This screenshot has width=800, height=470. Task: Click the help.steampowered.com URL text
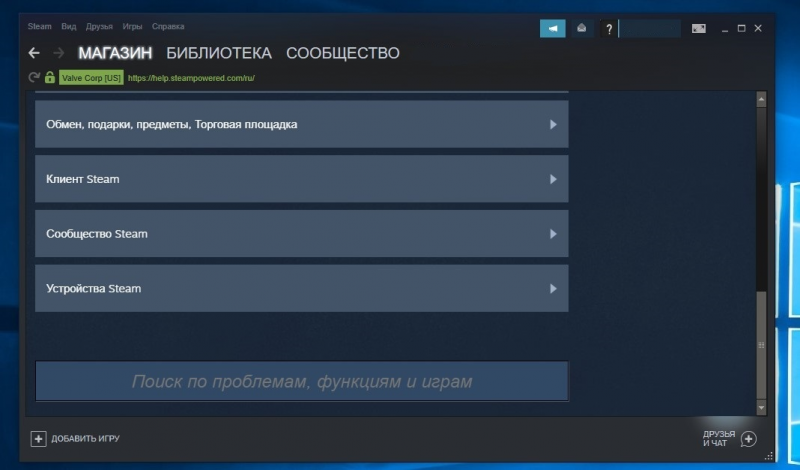pyautogui.click(x=191, y=78)
